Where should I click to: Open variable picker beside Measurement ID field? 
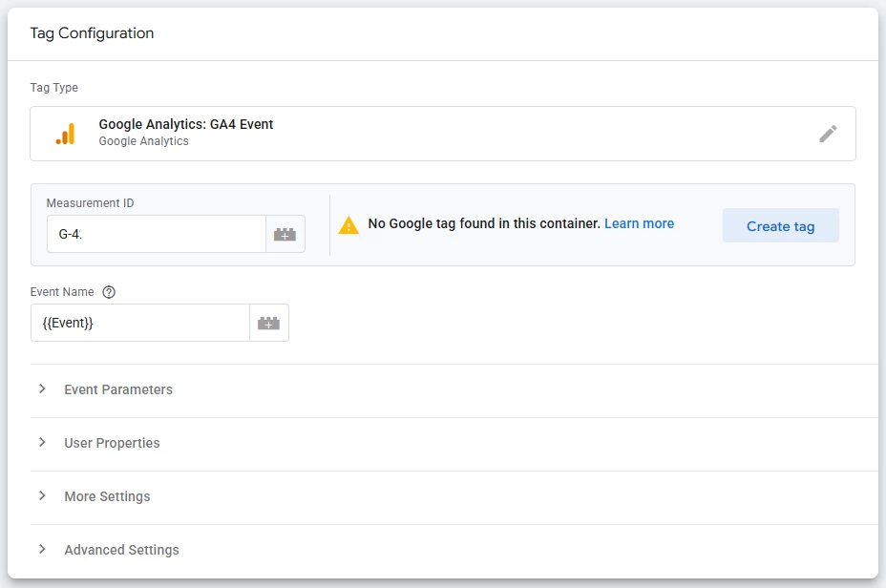point(285,234)
